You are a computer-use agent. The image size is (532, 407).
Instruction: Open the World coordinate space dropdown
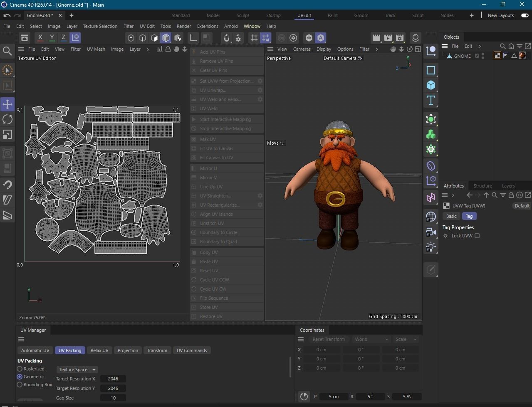(x=371, y=339)
